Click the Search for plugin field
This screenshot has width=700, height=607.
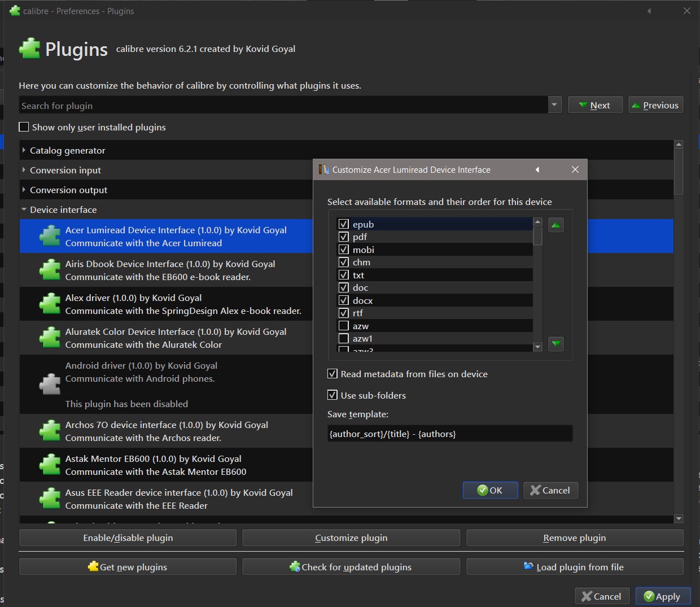click(x=283, y=106)
